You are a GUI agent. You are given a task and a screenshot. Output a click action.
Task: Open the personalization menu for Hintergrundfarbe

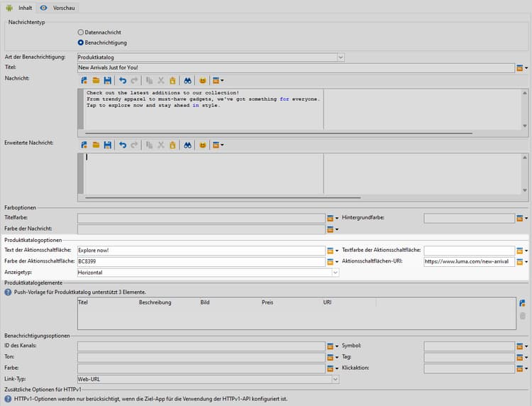click(x=522, y=218)
